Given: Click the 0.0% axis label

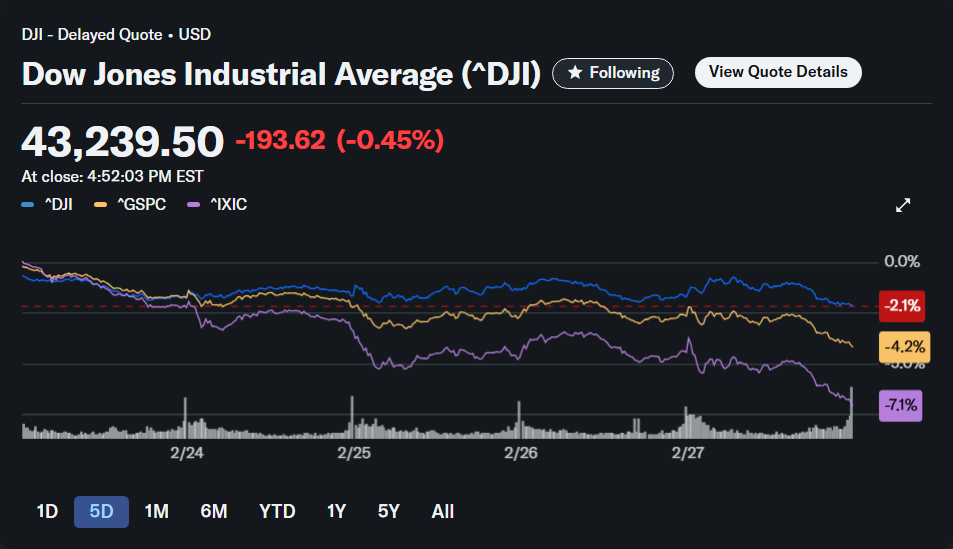Looking at the screenshot, I should point(902,262).
